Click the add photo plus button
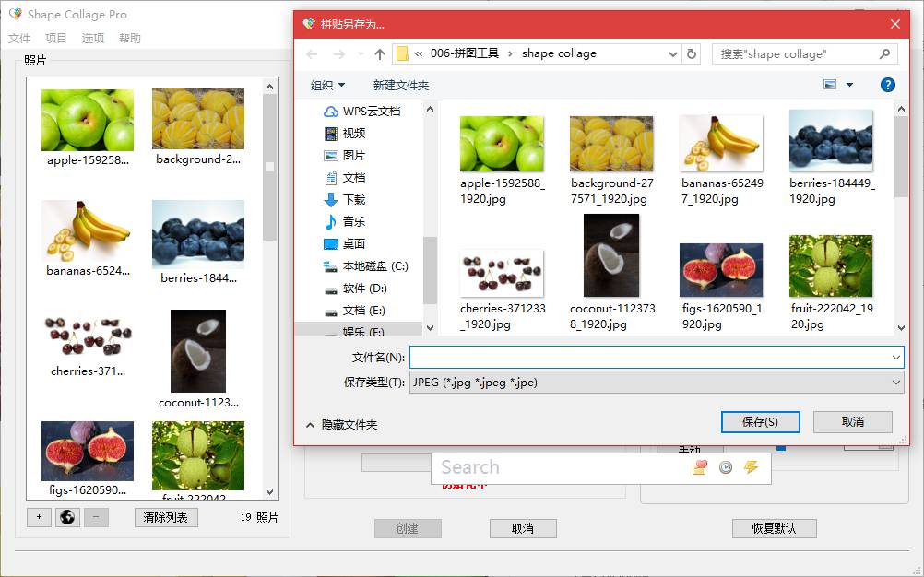Image resolution: width=924 pixels, height=577 pixels. [x=39, y=517]
